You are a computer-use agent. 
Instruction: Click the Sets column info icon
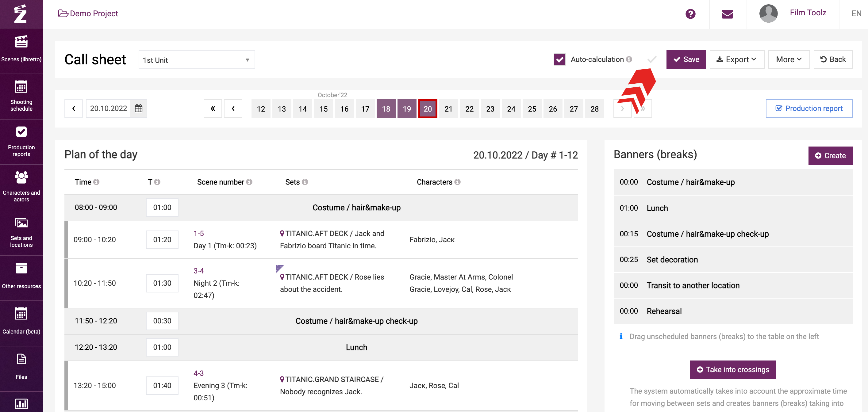[x=305, y=182]
